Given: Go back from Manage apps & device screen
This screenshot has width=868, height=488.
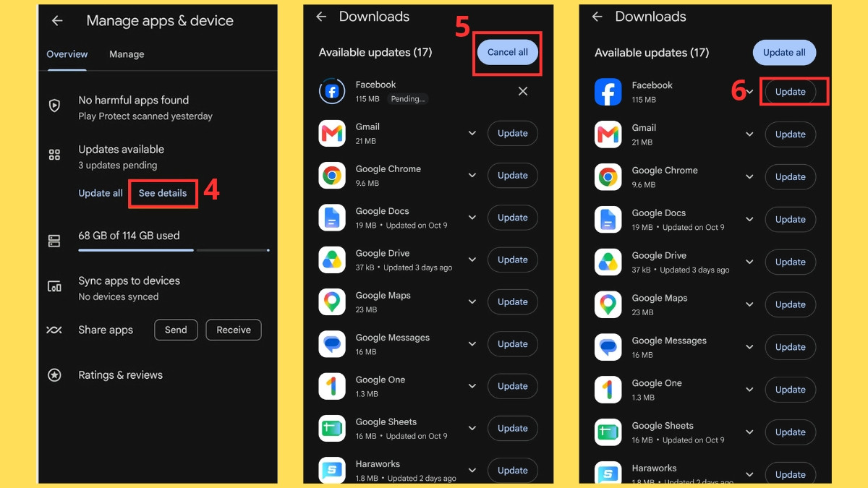Looking at the screenshot, I should tap(57, 21).
